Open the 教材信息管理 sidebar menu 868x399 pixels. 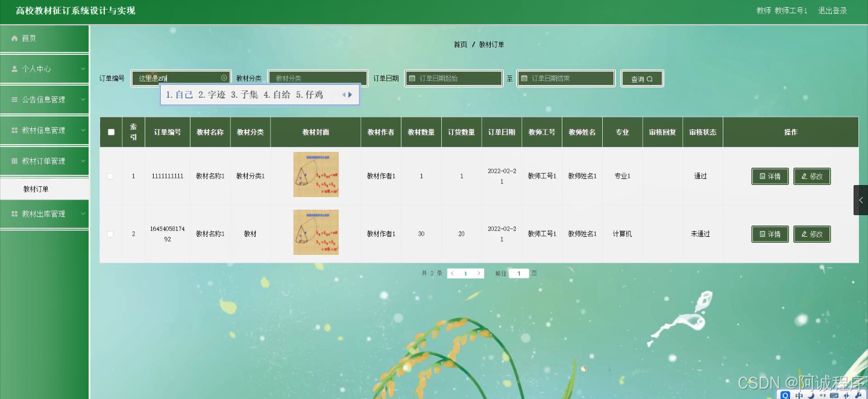click(44, 130)
